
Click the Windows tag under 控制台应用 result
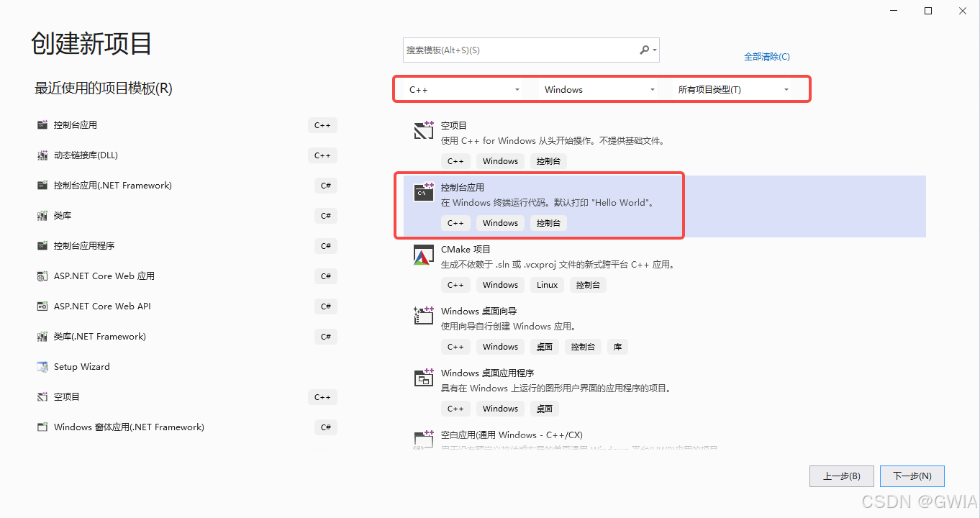[x=500, y=223]
